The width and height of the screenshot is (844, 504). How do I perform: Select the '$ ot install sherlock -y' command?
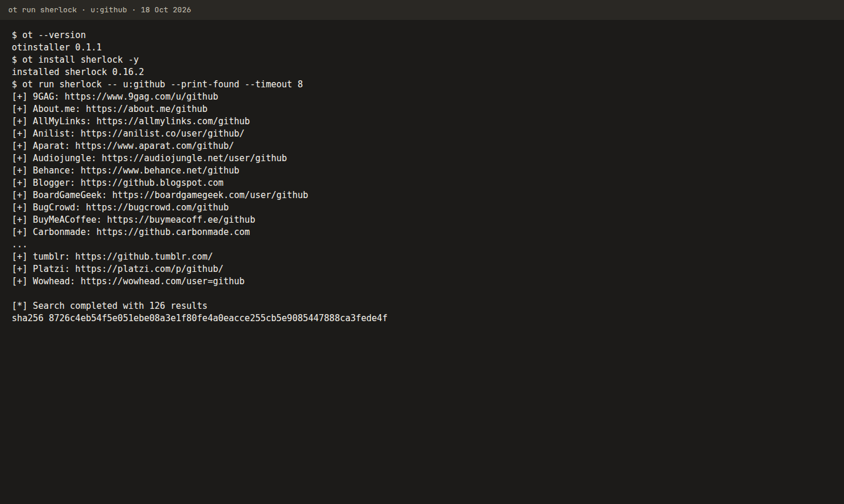click(75, 60)
